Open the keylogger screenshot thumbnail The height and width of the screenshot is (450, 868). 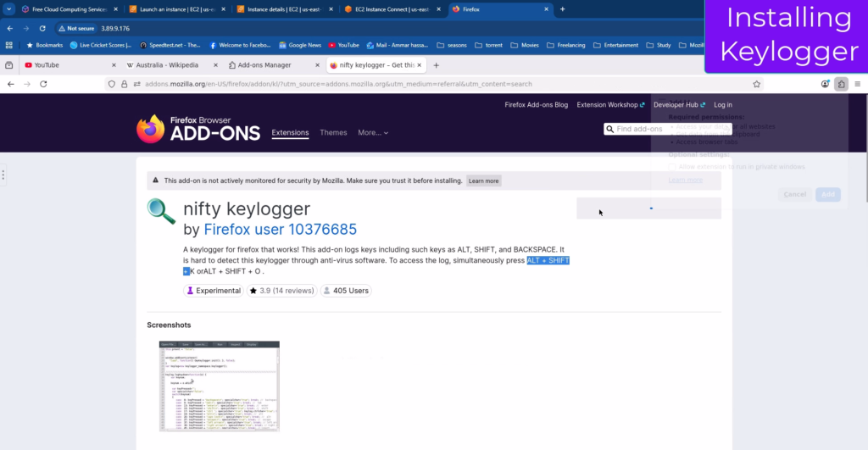(x=219, y=386)
